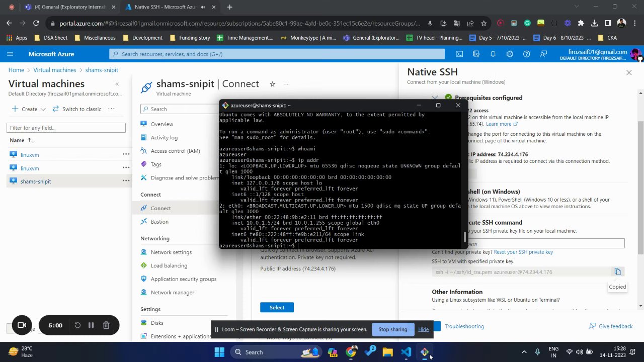Favorite the shams-snipit Connect page star
The image size is (644, 362).
[x=272, y=84]
